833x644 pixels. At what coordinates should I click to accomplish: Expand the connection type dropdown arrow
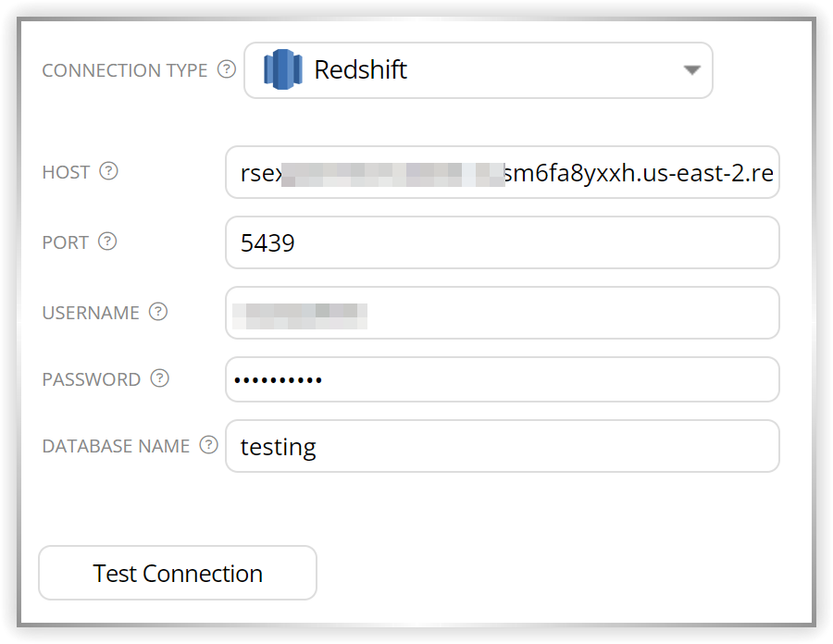pos(691,70)
